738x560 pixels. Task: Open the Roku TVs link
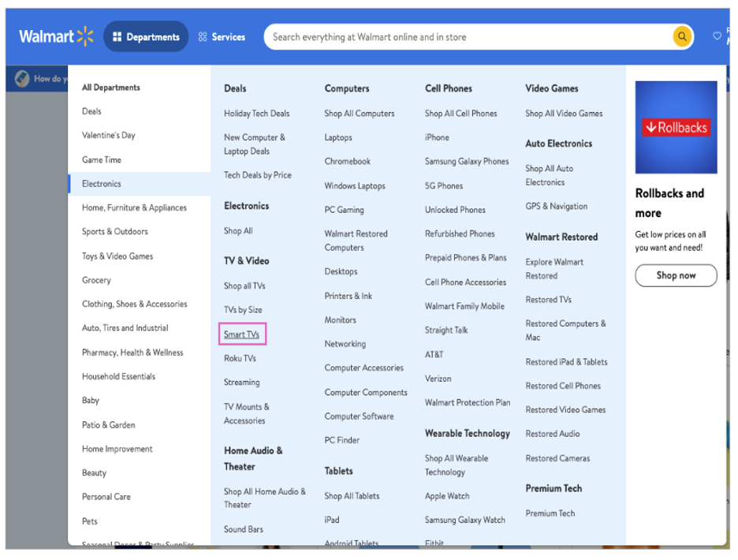click(240, 358)
